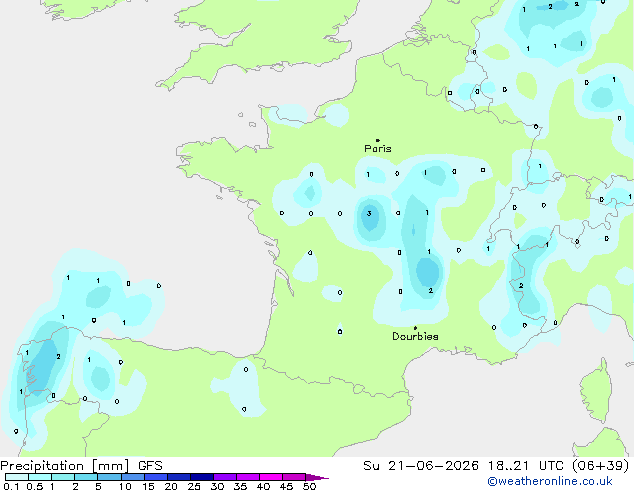Screen dimensions: 634x490
Task: Click the Dourbies location label
Action: [x=415, y=336]
